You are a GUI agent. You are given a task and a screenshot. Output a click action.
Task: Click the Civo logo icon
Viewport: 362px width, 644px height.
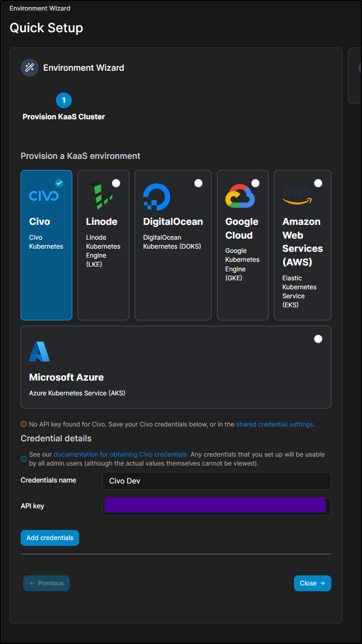coord(44,196)
